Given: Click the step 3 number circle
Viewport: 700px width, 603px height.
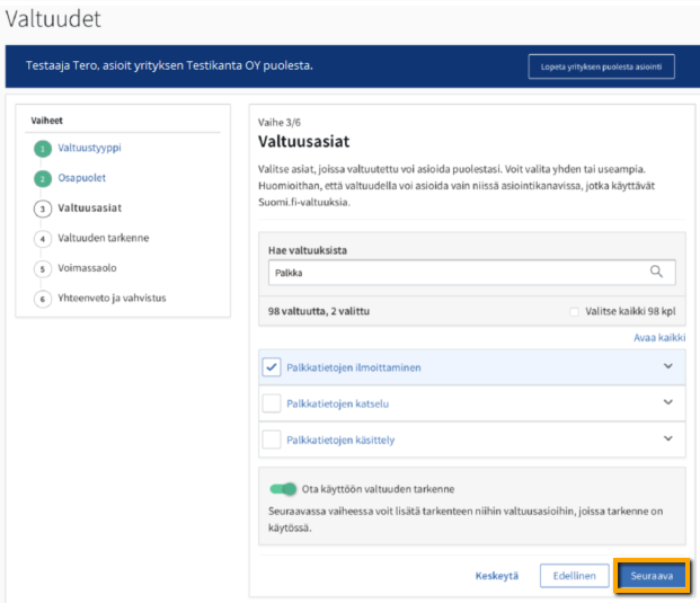Looking at the screenshot, I should pos(42,209).
